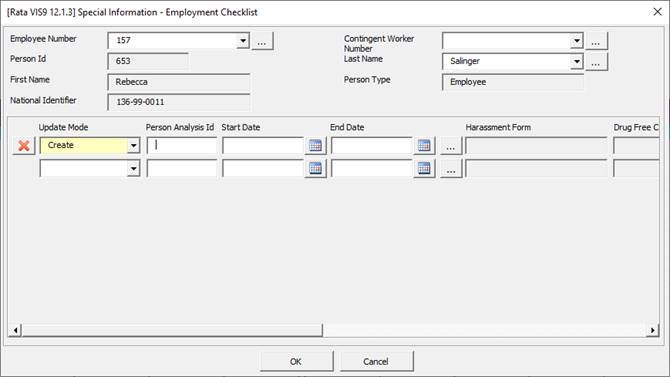Viewport: 670px width, 377px height.
Task: Click ellipsis button beside Contingent Worker Number
Action: [x=596, y=41]
